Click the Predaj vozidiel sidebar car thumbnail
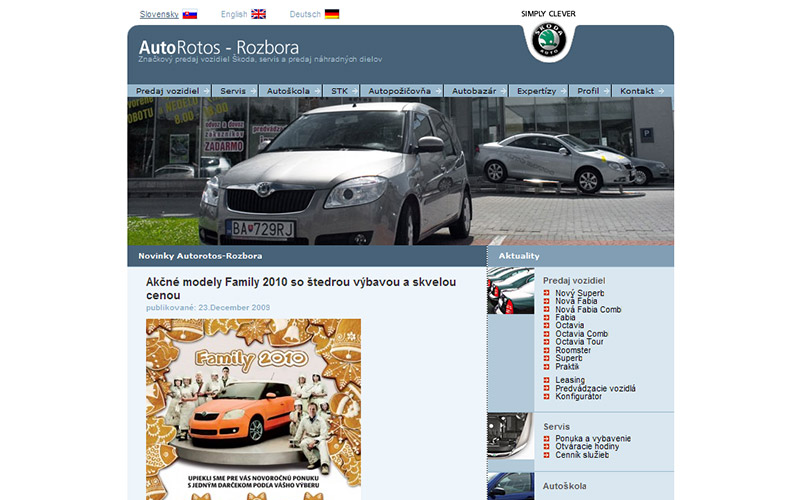 pyautogui.click(x=511, y=290)
